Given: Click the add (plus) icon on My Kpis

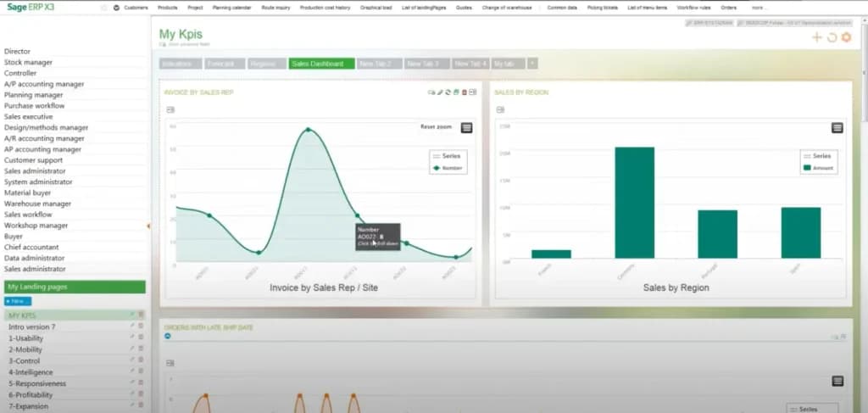Looking at the screenshot, I should coord(816,37).
